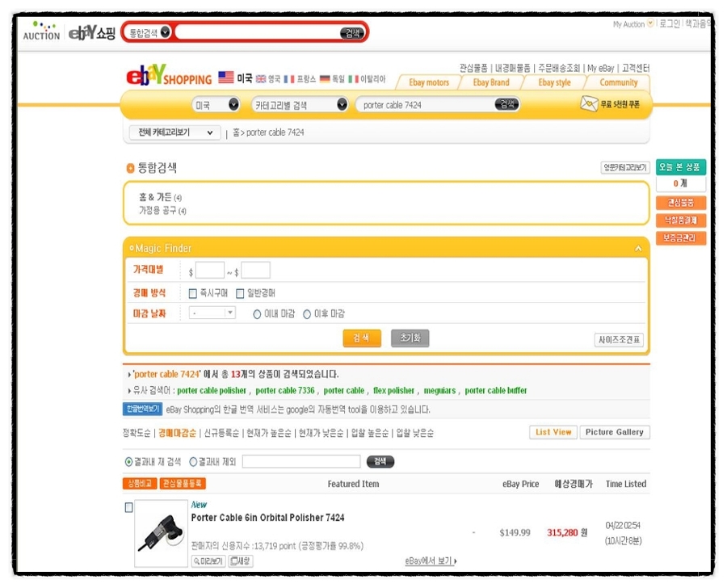Click the eBay 쇼핑 logo at top
The image size is (727, 588).
(92, 32)
